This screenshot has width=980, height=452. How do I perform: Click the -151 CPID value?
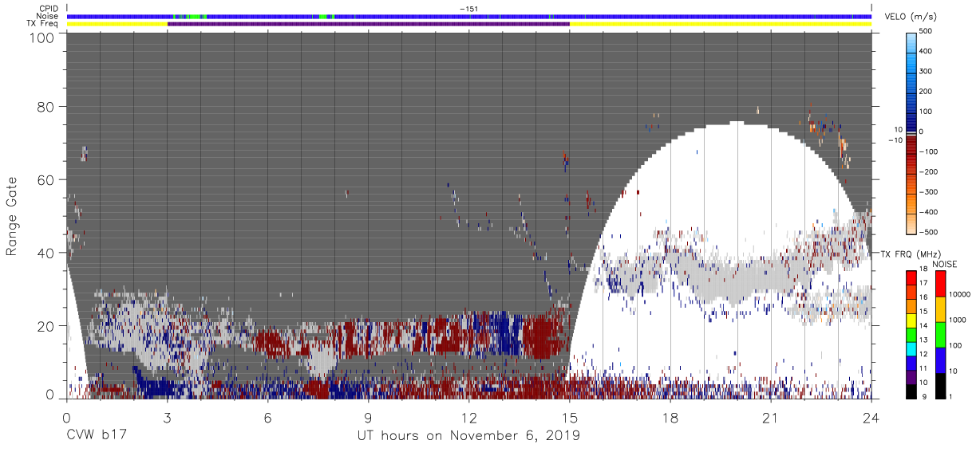[x=468, y=8]
